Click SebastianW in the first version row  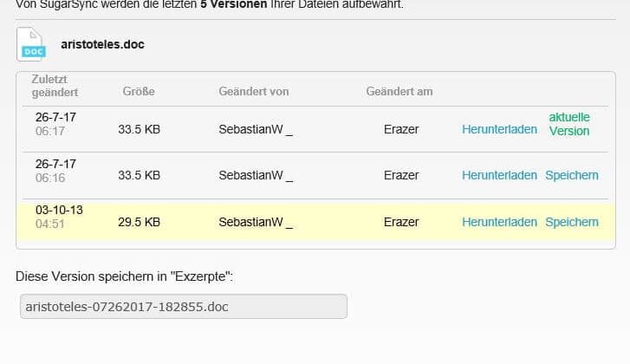251,129
